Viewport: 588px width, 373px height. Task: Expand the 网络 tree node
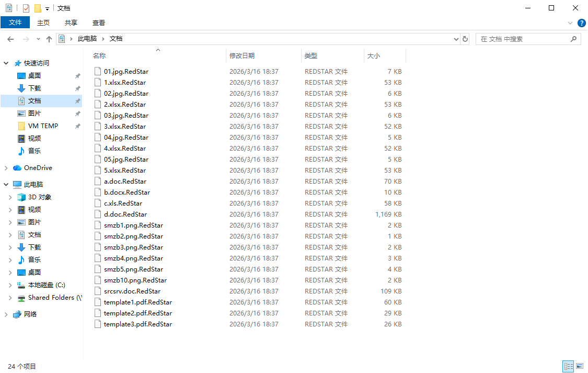6,314
